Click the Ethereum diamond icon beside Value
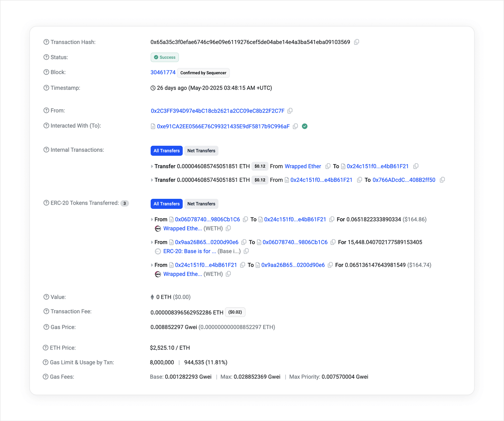 [x=152, y=297]
